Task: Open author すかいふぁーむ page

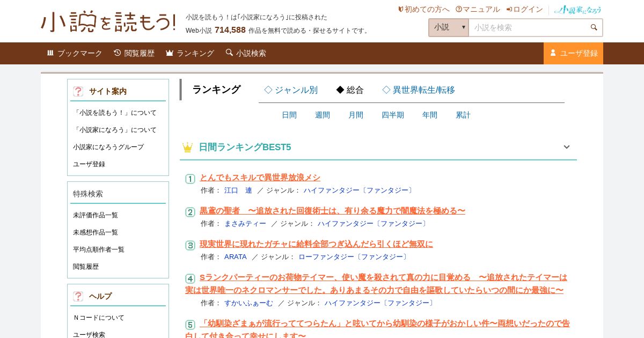Action: tap(248, 303)
